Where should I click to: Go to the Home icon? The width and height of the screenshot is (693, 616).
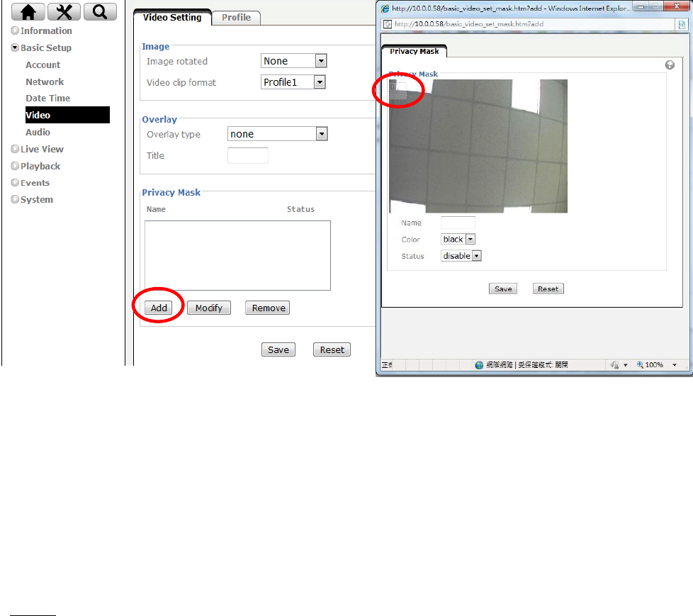click(28, 11)
